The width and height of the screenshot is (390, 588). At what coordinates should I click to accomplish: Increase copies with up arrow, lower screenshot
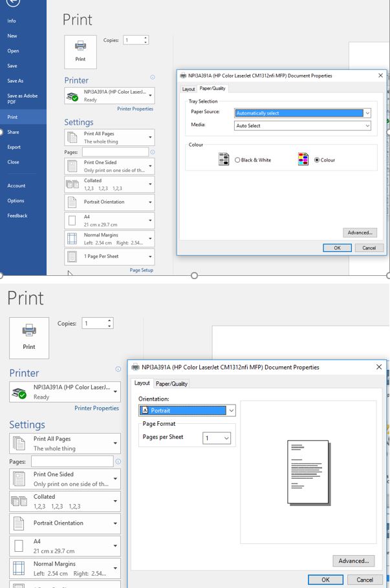pos(109,320)
